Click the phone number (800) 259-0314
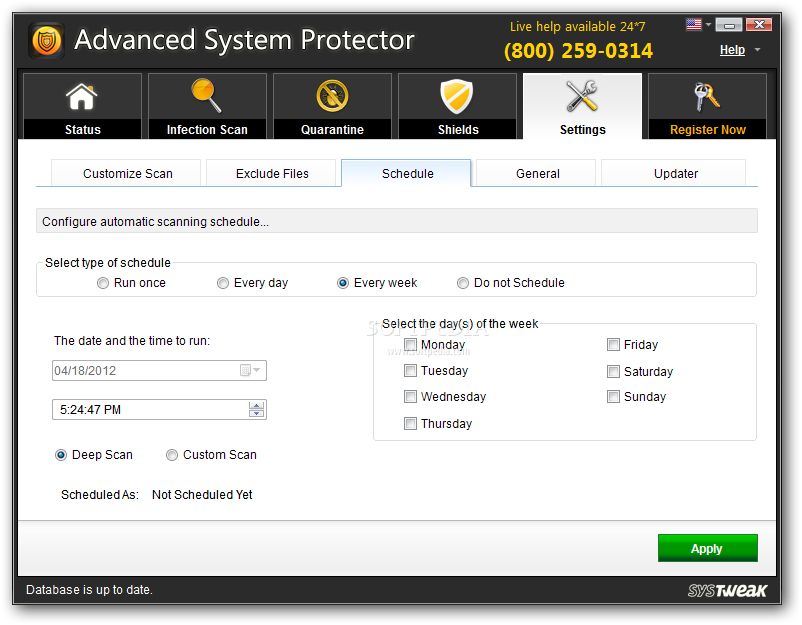 click(x=578, y=51)
